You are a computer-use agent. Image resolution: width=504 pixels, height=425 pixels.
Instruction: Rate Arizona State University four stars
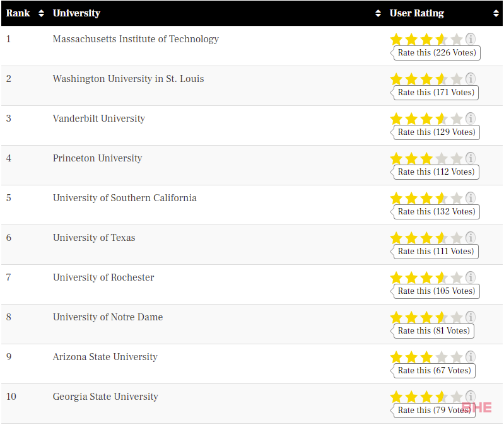[x=442, y=357]
